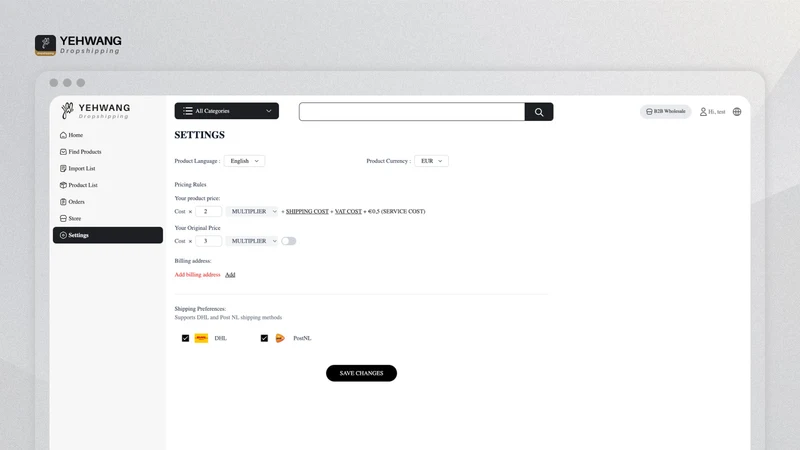
Task: Click the 'Shipping Preferences:' label
Action: pyautogui.click(x=200, y=309)
